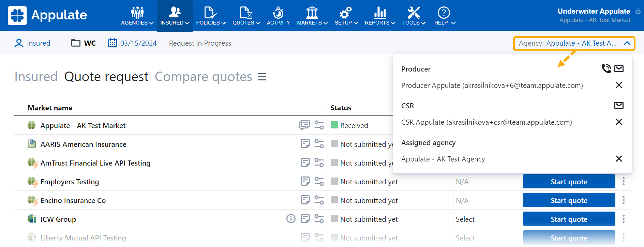
Task: Collapse the Agency dropdown panel
Action: 627,43
